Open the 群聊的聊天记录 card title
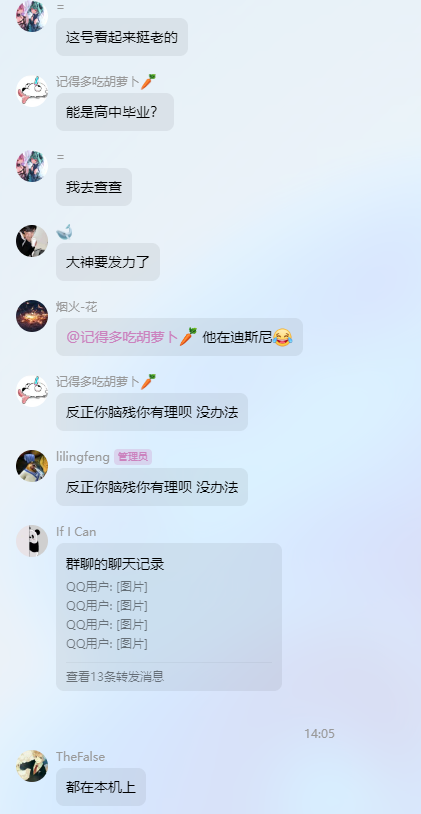This screenshot has width=421, height=814. pyautogui.click(x=115, y=564)
